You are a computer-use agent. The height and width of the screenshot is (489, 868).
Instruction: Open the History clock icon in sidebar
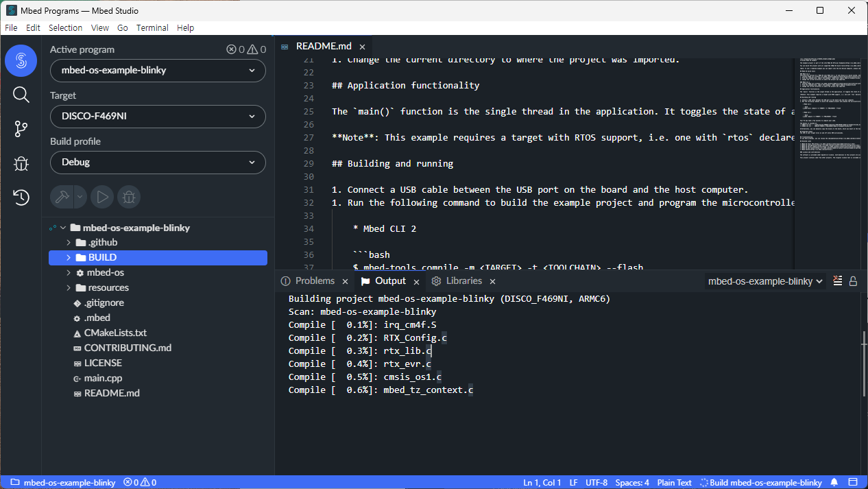(21, 198)
